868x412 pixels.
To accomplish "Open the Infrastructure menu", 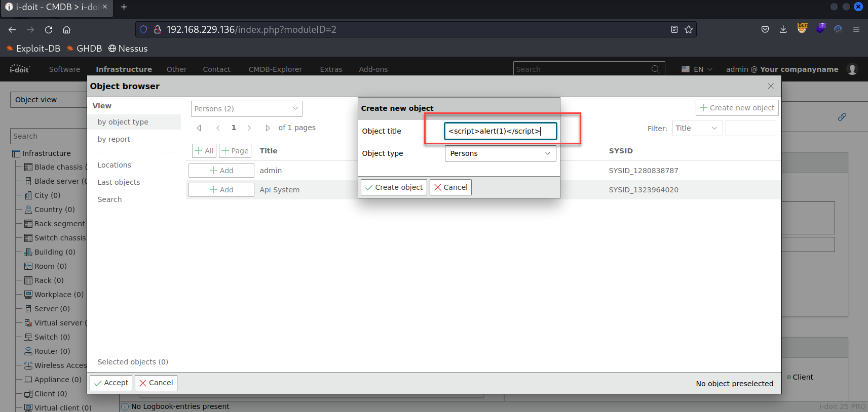I will (124, 69).
